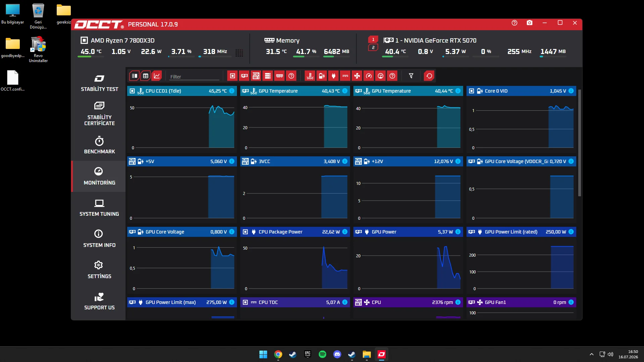Screen dimensions: 644x362
Task: Click the CPU fan 2376 rpm header
Action: [408, 302]
